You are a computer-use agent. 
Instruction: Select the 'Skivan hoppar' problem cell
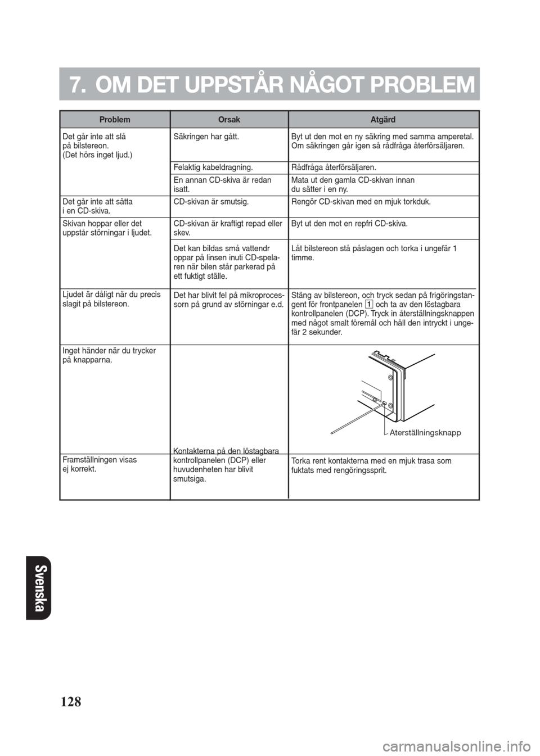115,252
